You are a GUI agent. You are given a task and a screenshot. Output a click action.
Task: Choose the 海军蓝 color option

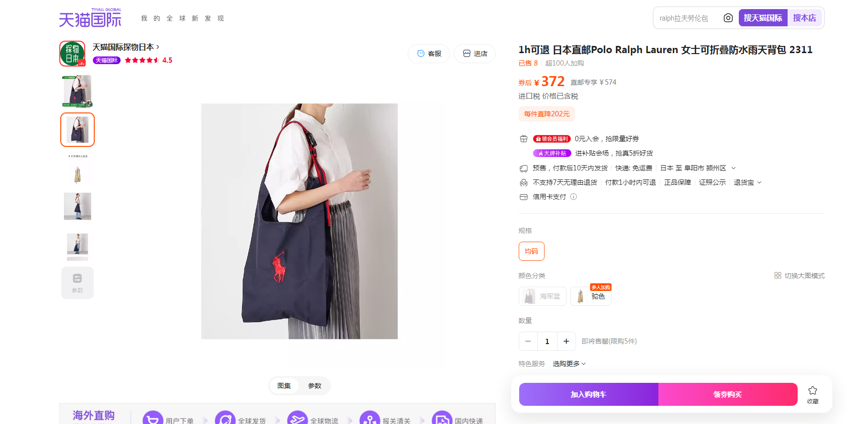543,296
